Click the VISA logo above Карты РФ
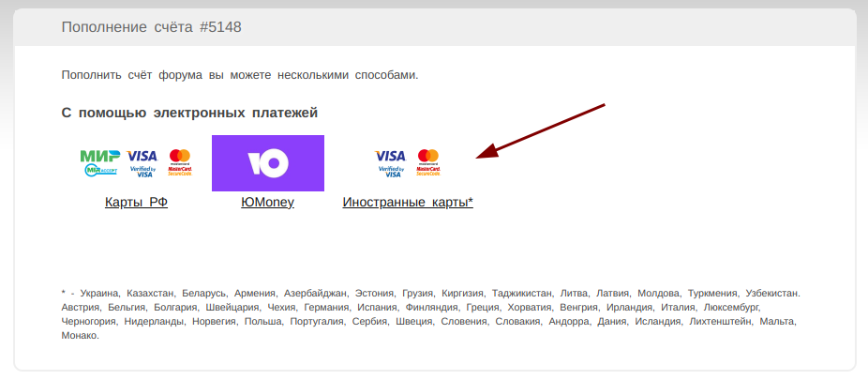Image resolution: width=868 pixels, height=380 pixels. [142, 156]
